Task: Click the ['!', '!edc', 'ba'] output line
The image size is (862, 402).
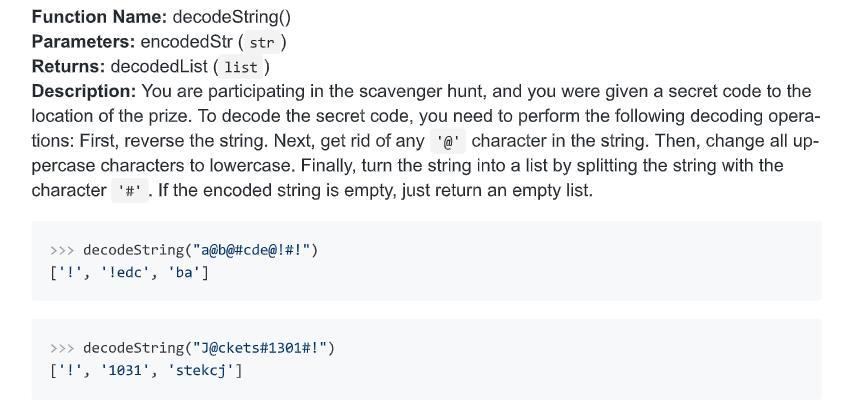Action: pyautogui.click(x=129, y=273)
